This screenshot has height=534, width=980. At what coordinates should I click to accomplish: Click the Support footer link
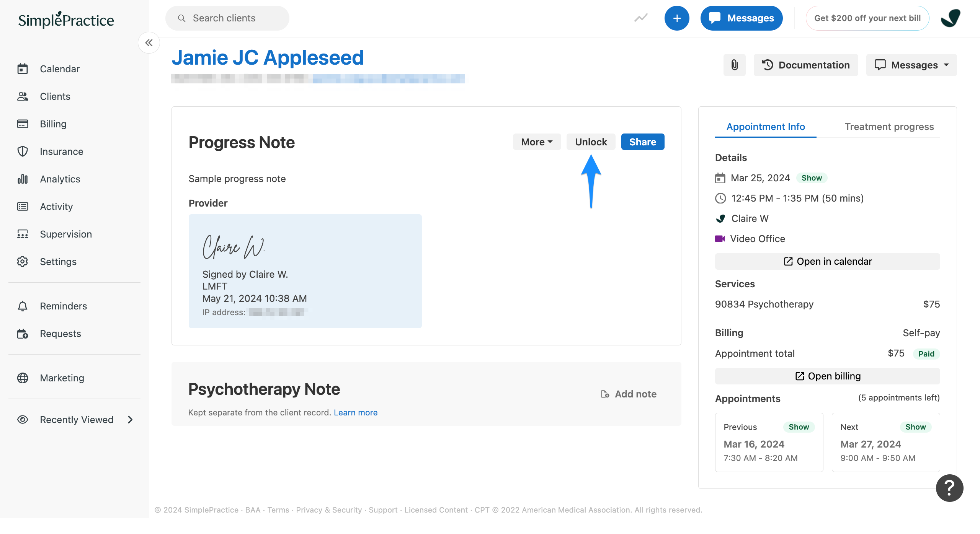click(x=383, y=510)
